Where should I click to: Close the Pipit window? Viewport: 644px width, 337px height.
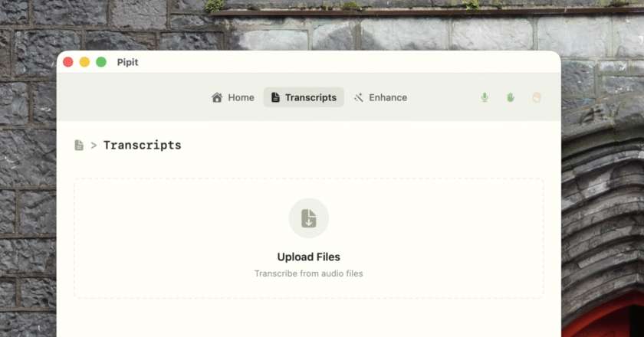click(x=68, y=62)
